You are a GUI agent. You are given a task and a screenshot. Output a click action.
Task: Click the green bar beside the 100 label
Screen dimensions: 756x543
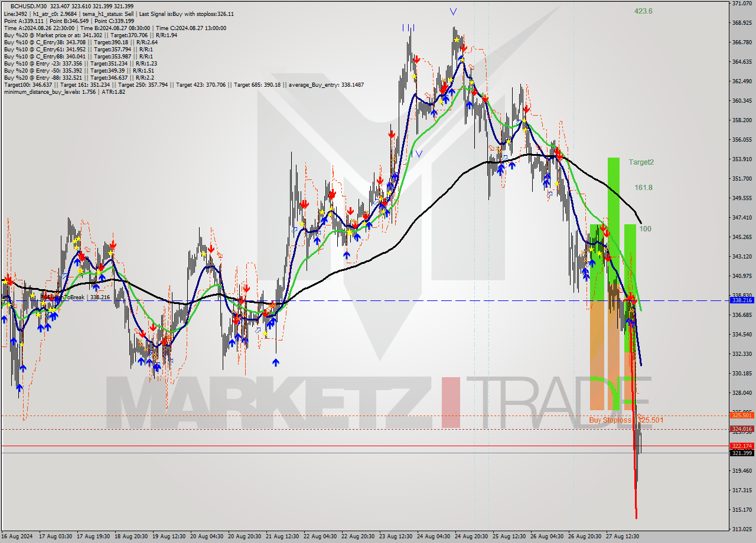(x=630, y=287)
